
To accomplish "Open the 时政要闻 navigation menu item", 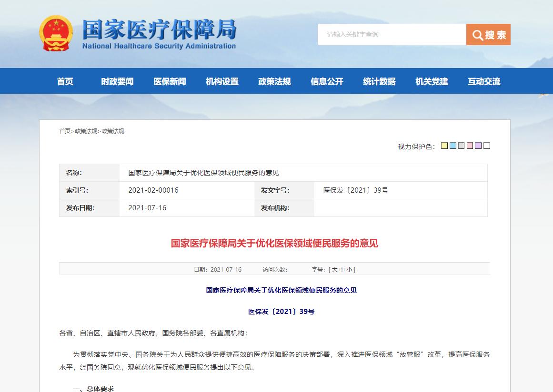I will 118,81.
